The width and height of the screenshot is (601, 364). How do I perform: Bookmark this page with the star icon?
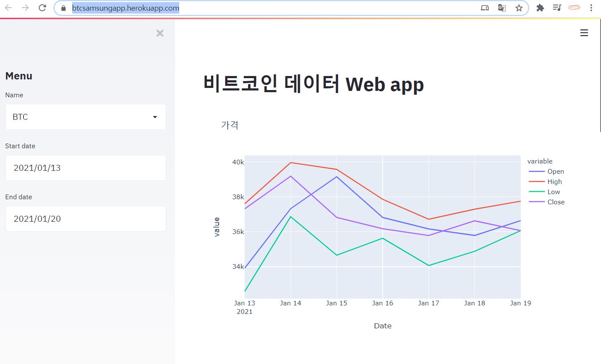coord(519,8)
